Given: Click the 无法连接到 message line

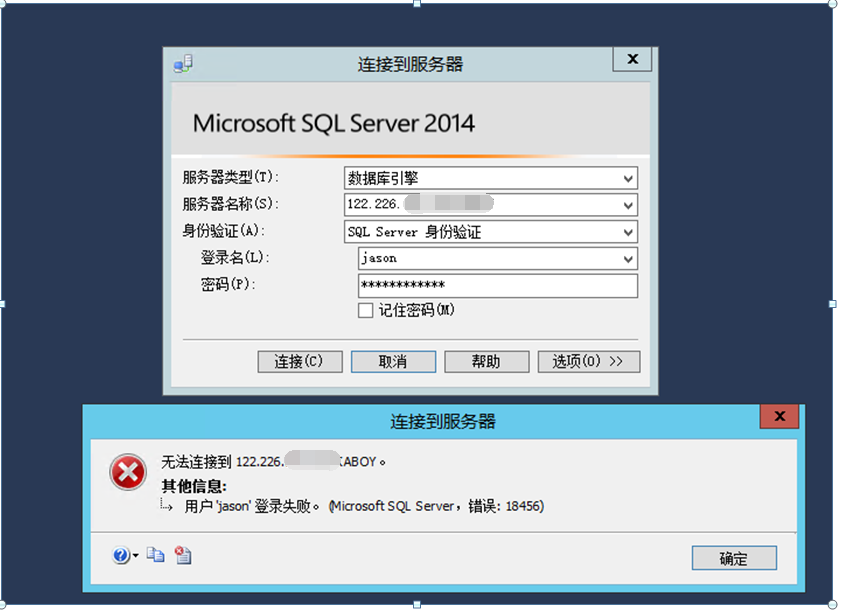Looking at the screenshot, I should 273,461.
